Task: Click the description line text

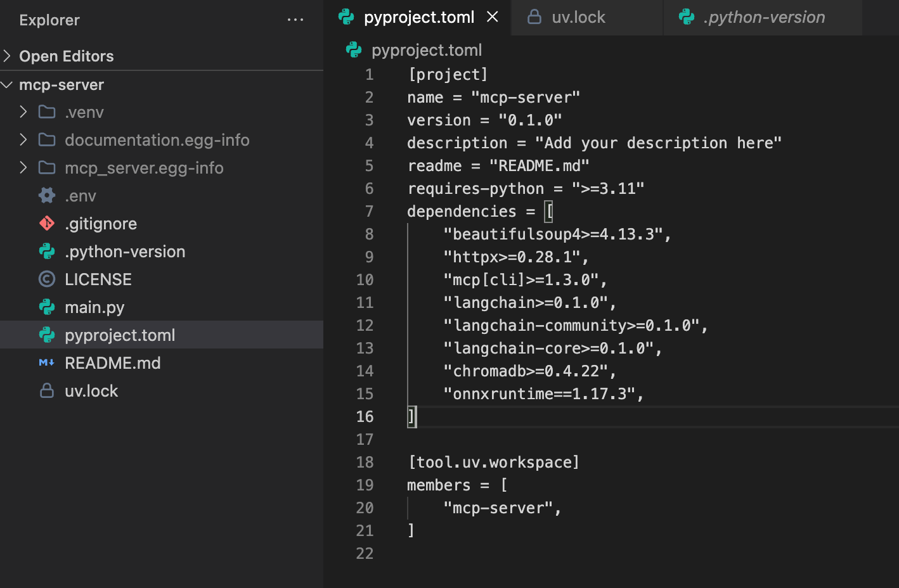Action: (594, 143)
